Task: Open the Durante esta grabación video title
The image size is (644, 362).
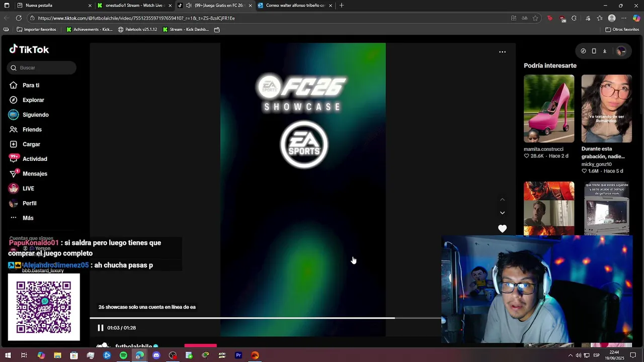Action: [x=603, y=153]
